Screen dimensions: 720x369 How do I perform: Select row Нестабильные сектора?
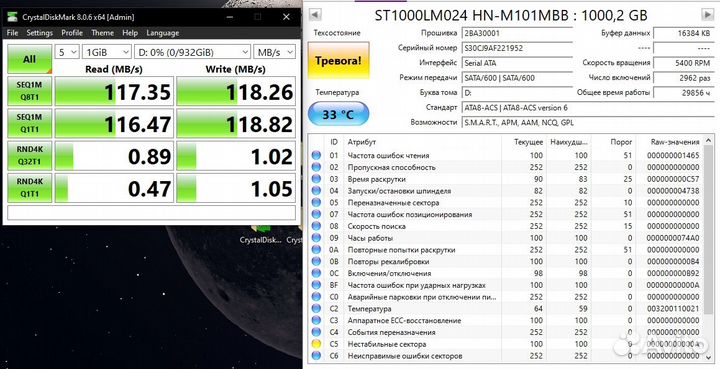click(505, 344)
